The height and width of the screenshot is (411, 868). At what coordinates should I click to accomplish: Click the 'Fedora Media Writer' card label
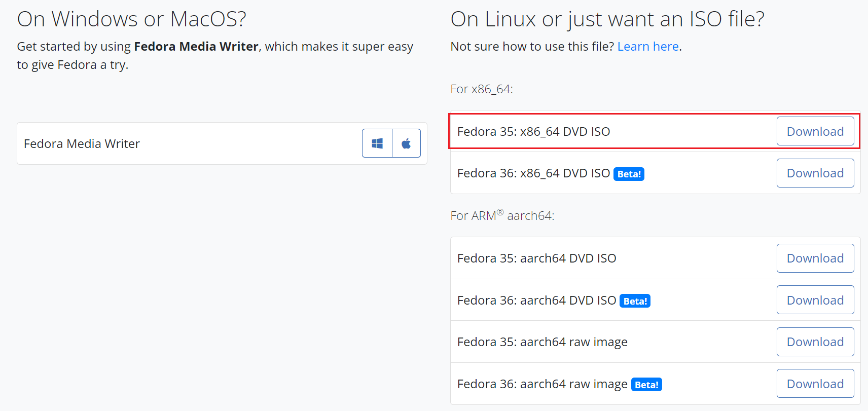click(82, 144)
